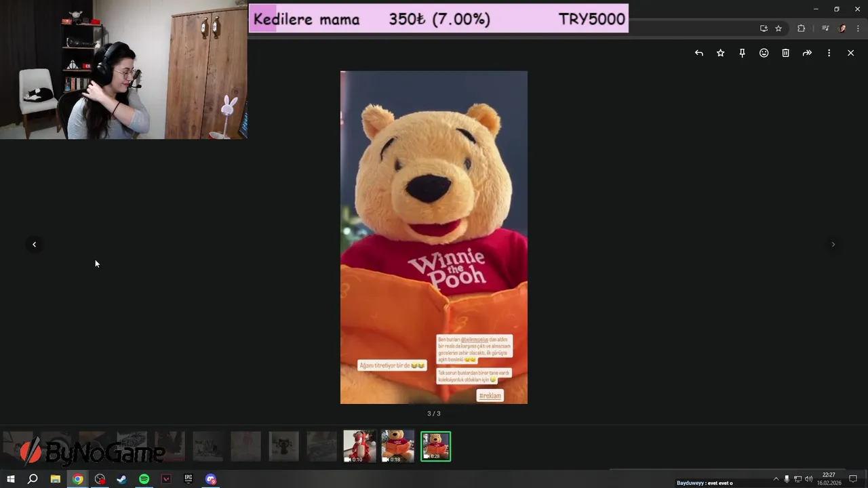
Task: Click the webcam overlay feed
Action: [123, 69]
